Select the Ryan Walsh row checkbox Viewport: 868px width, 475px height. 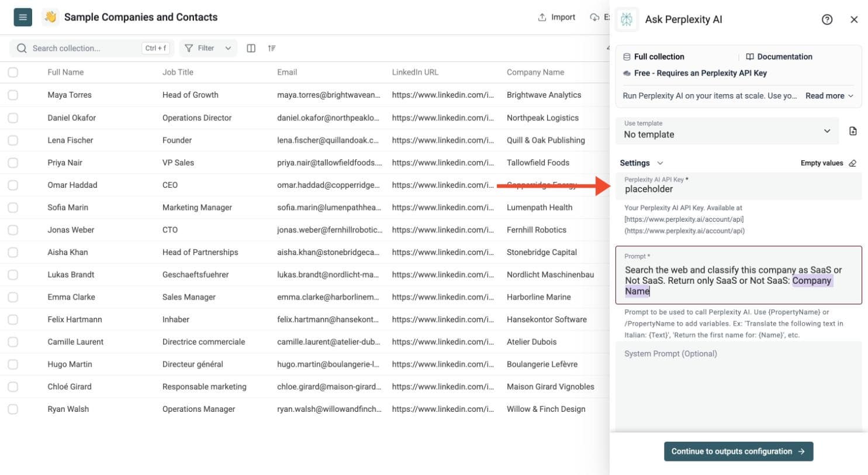tap(13, 409)
